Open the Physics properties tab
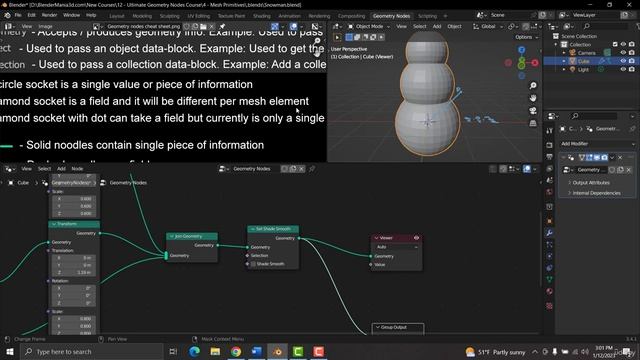The height and width of the screenshot is (360, 640). coord(549,256)
